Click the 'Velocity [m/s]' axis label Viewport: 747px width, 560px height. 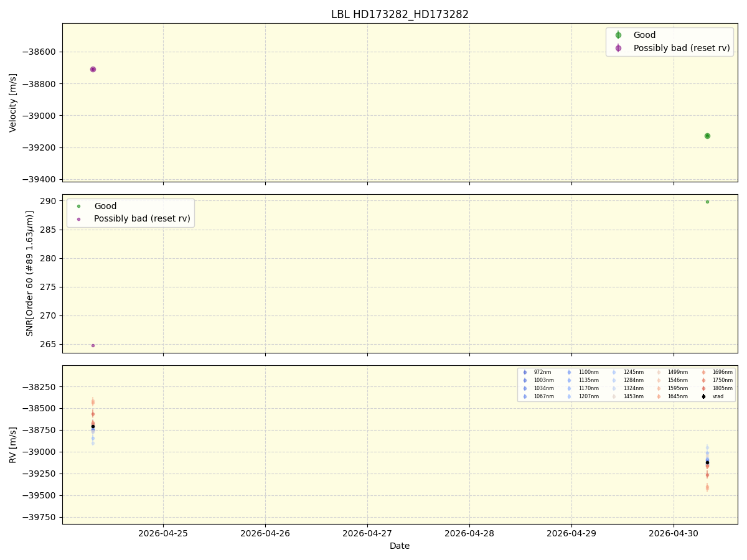(13, 103)
